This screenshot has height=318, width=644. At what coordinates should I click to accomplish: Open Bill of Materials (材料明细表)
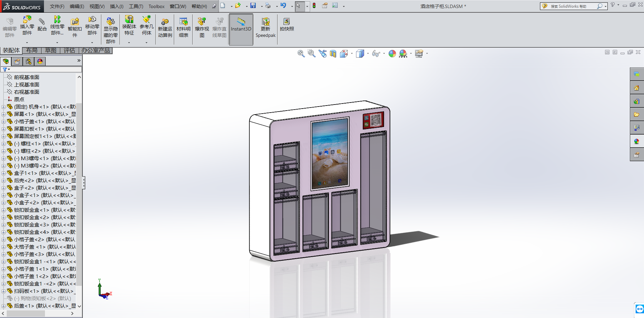coord(183,27)
